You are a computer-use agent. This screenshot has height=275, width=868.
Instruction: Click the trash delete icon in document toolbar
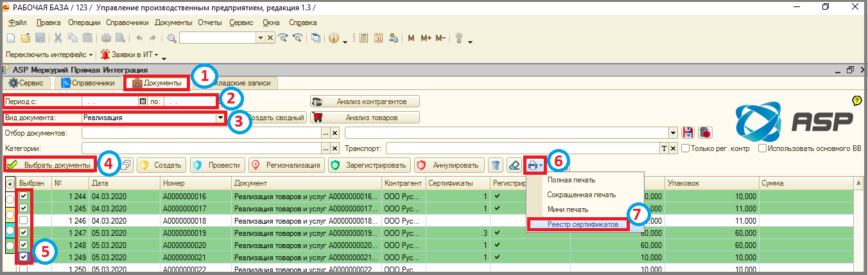click(x=496, y=165)
